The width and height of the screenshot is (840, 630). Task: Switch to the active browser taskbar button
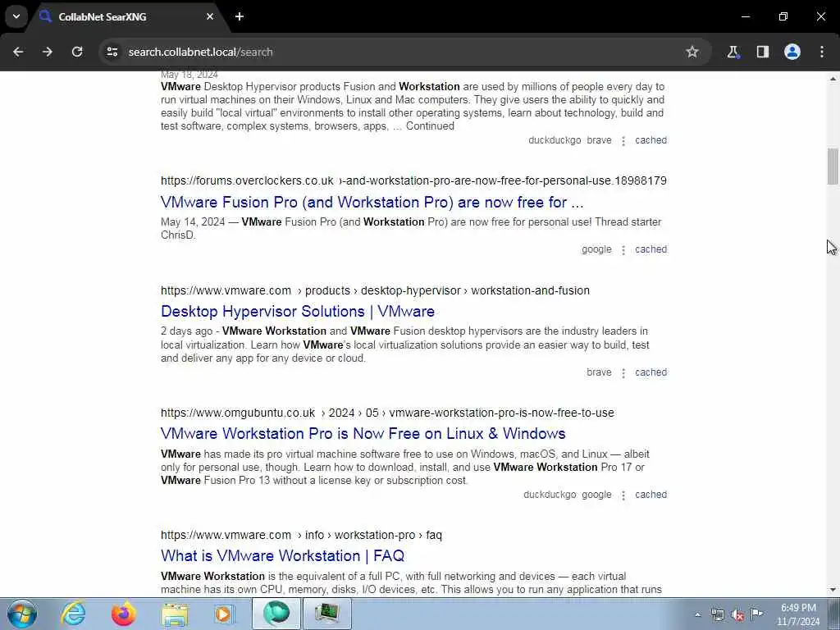point(276,614)
